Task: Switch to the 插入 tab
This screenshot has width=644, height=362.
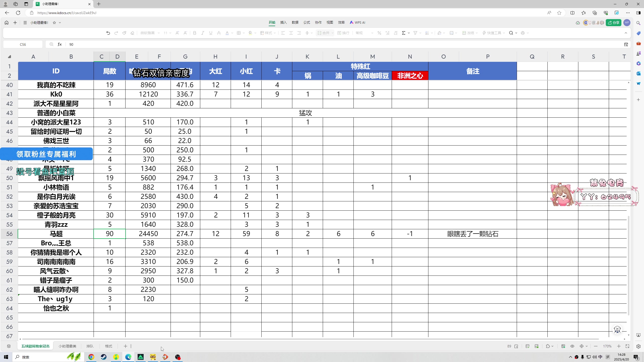Action: pyautogui.click(x=284, y=22)
